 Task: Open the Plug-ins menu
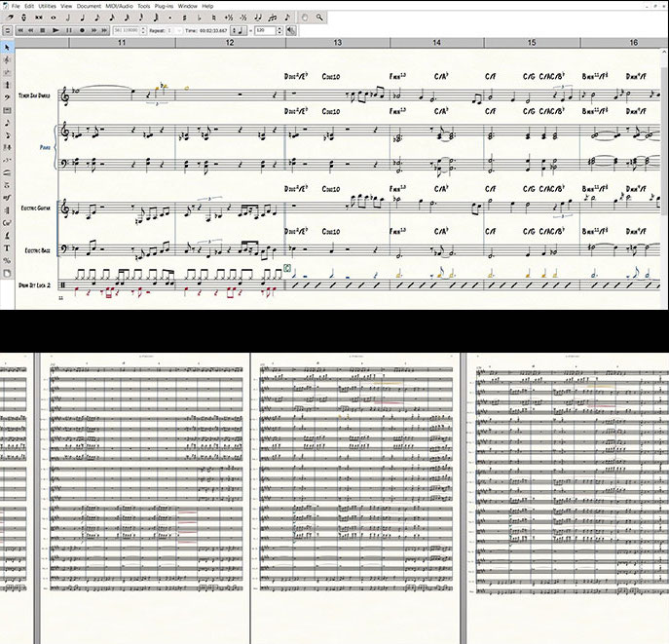[165, 6]
